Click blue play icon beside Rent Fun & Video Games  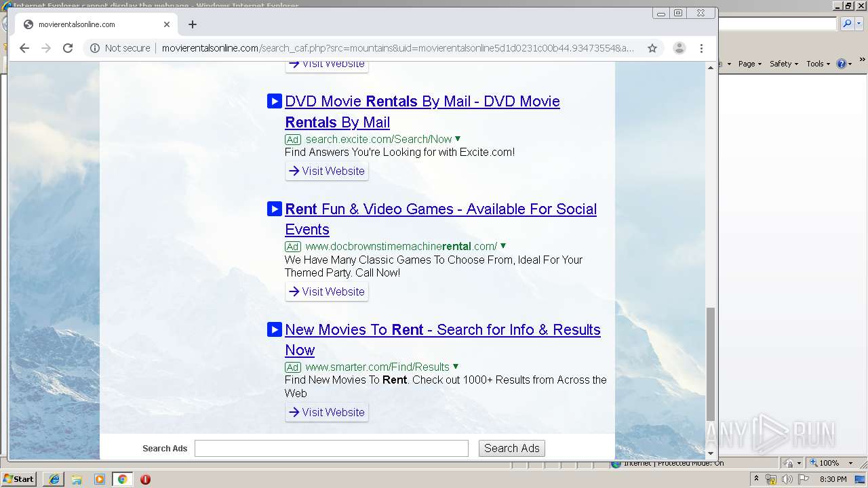click(274, 209)
